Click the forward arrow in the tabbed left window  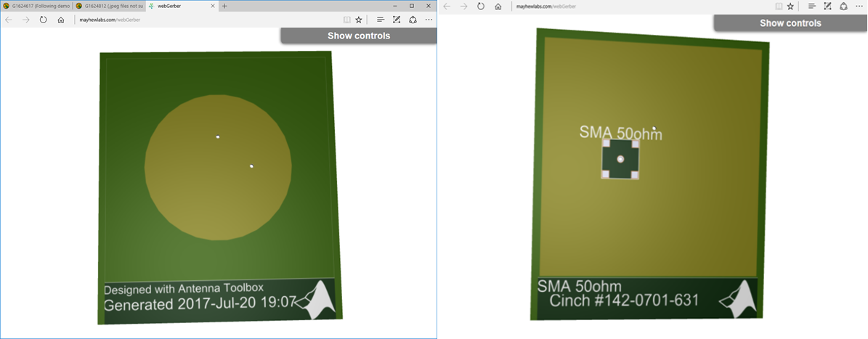tap(26, 20)
